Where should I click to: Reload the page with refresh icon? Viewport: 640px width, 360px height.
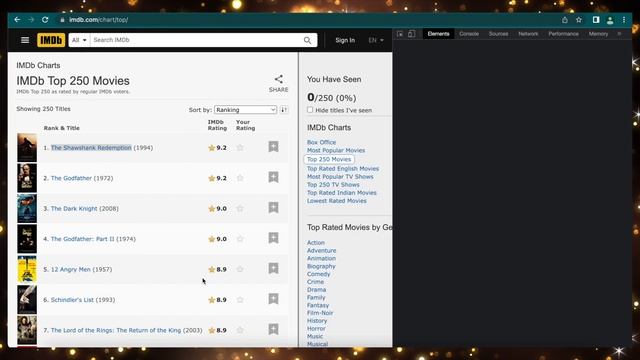click(45, 20)
